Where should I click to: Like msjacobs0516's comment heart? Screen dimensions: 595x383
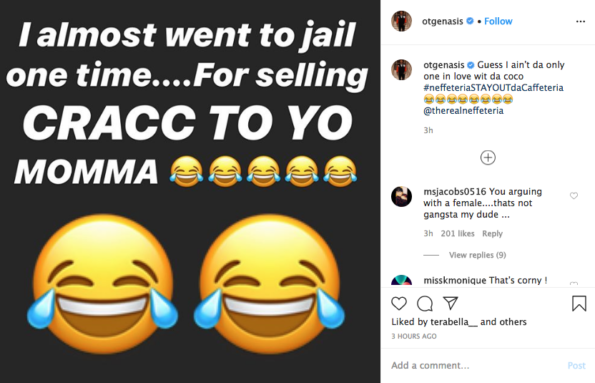574,195
